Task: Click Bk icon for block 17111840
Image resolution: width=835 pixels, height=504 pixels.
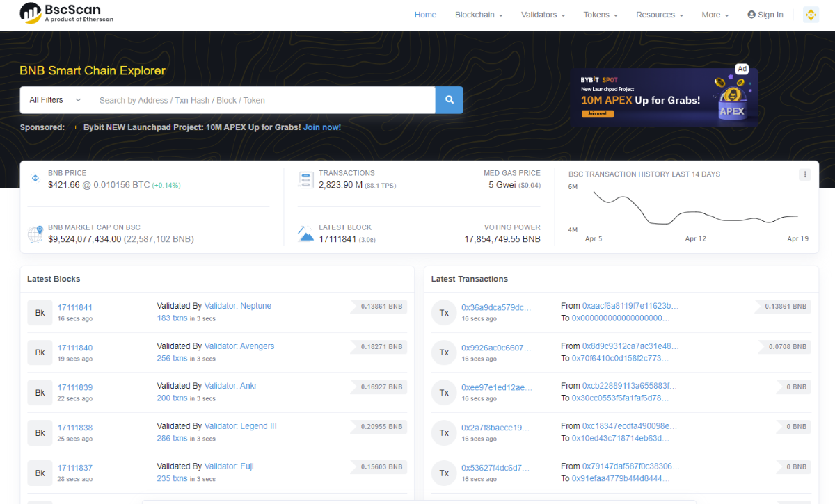Action: coord(40,353)
